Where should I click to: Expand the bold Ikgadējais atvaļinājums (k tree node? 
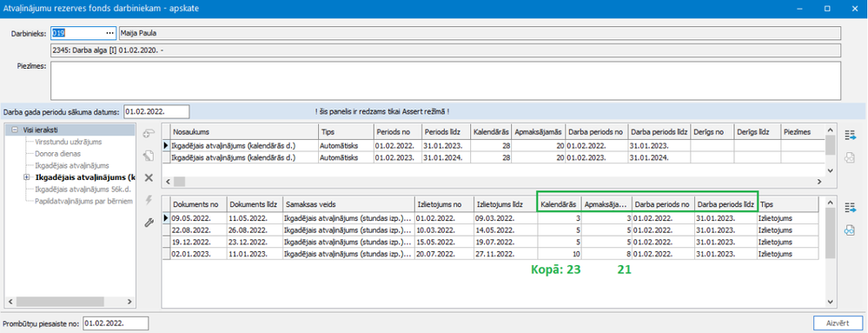pyautogui.click(x=27, y=177)
